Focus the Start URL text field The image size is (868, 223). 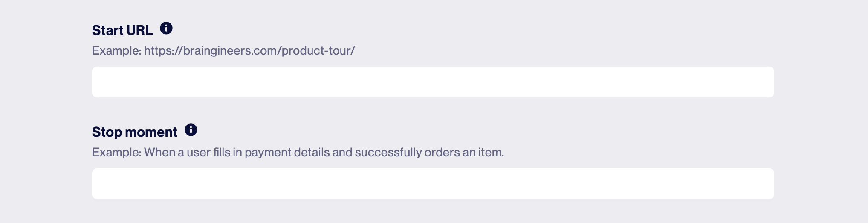(433, 82)
